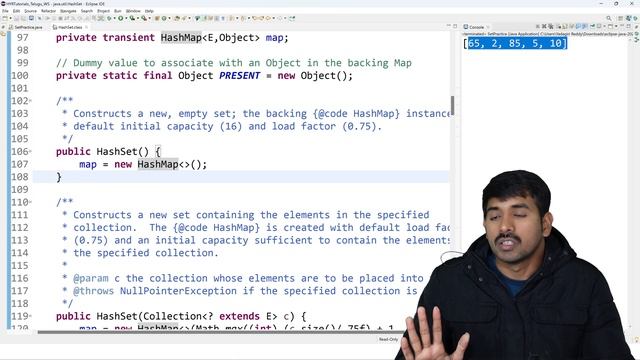The height and width of the screenshot is (360, 640).
Task: Click the External Tools run icon
Action: click(144, 18)
